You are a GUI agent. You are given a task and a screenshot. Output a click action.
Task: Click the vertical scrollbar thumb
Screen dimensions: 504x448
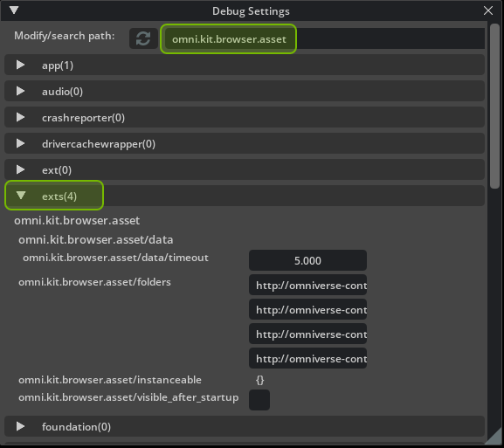click(x=494, y=106)
